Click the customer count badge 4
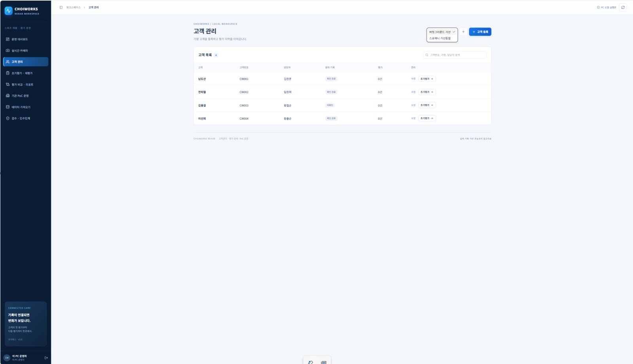The image size is (633, 364). (216, 55)
